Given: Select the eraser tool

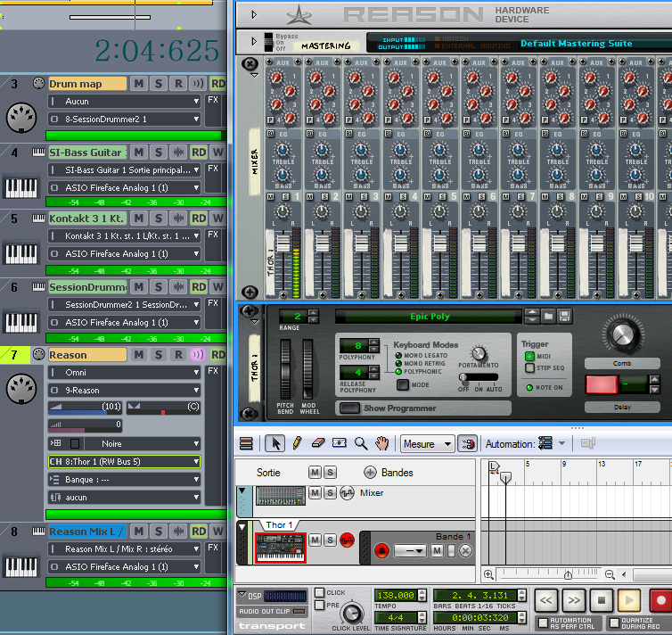Looking at the screenshot, I should [x=318, y=443].
